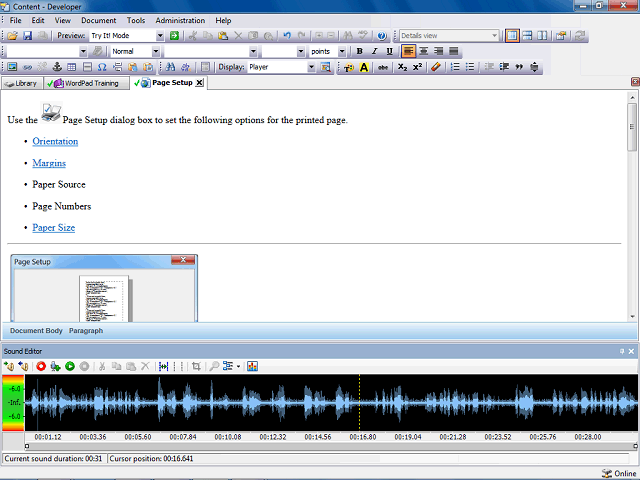Open the Sound Editor levels chart icon
The height and width of the screenshot is (480, 640).
tap(252, 366)
